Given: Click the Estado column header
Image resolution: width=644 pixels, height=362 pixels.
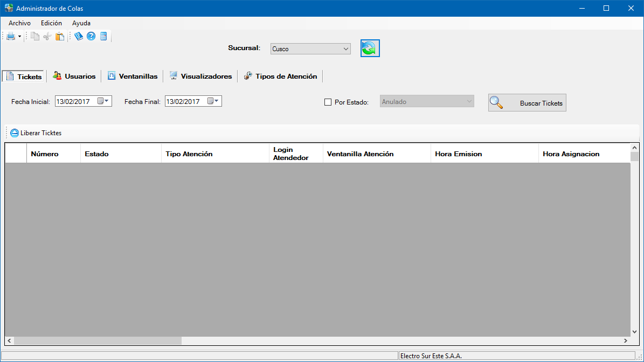Looking at the screenshot, I should pyautogui.click(x=121, y=154).
